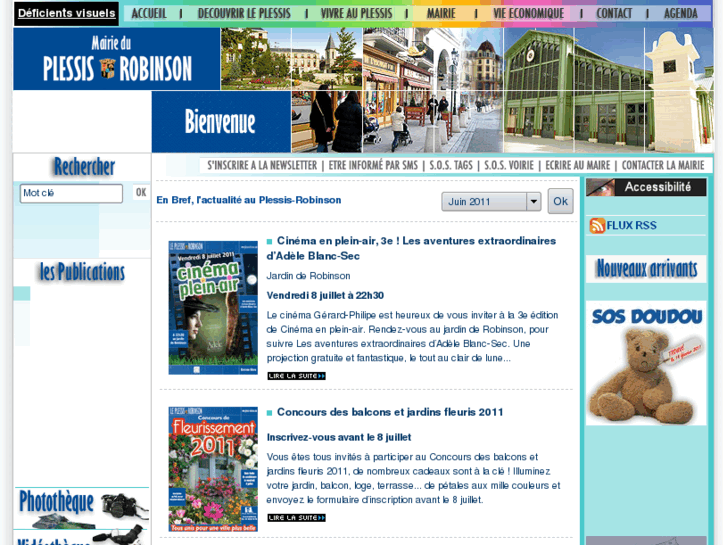
Task: Click Lire la suite under Concours article
Action: point(297,518)
